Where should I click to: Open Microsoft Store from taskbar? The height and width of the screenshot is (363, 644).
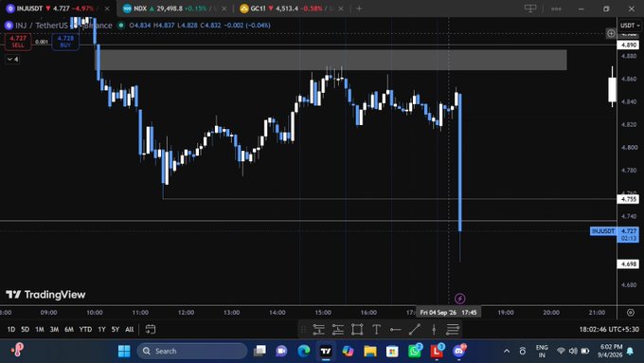click(392, 351)
